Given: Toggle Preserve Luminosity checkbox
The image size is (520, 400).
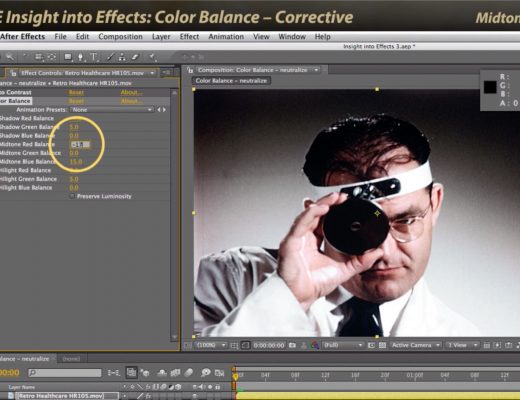Looking at the screenshot, I should coord(72,196).
